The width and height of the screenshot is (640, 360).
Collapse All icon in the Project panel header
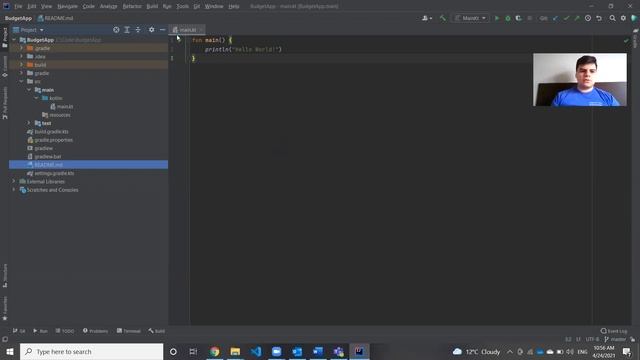click(138, 30)
